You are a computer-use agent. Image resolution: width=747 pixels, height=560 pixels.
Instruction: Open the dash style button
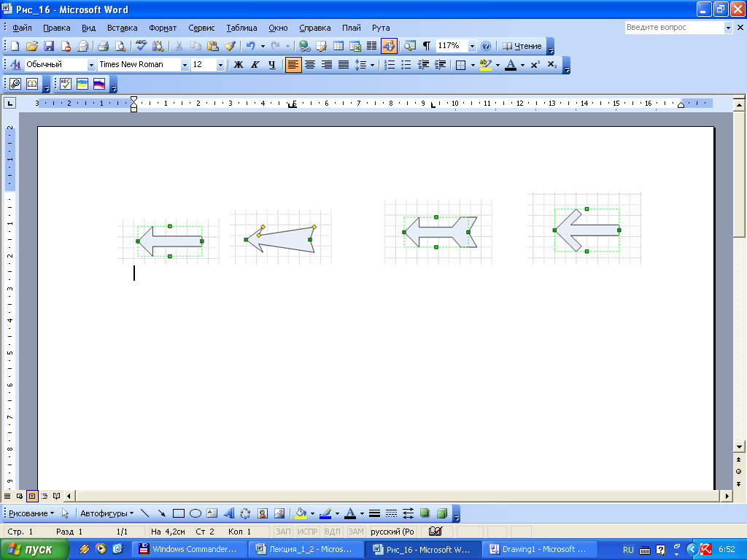[391, 513]
